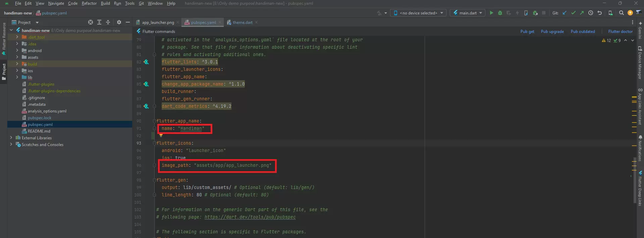Start debugging with the green bug icon
644x238 pixels.
click(500, 13)
